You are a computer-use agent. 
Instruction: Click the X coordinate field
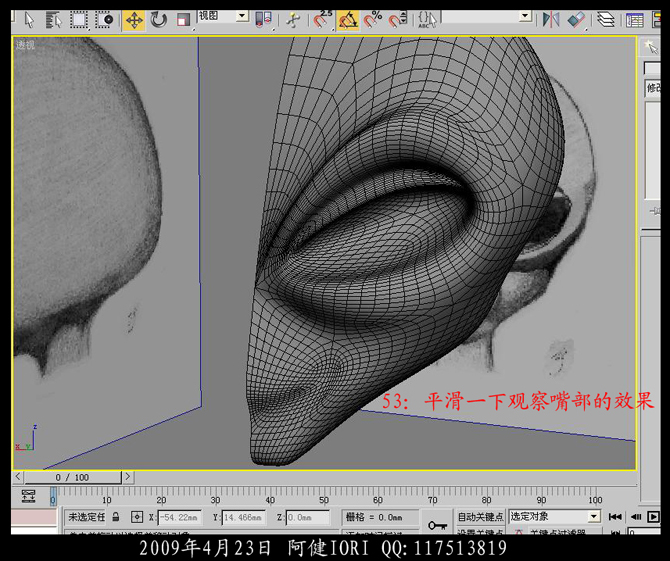click(179, 517)
